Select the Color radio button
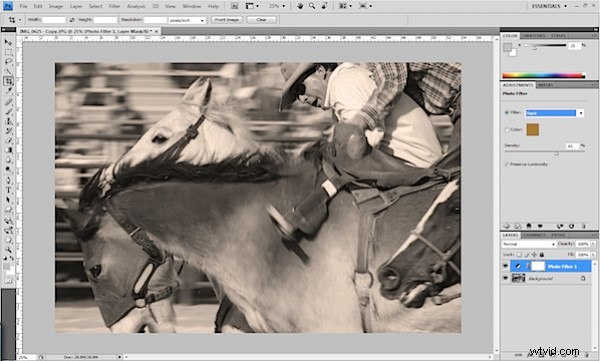The image size is (600, 361). [507, 130]
